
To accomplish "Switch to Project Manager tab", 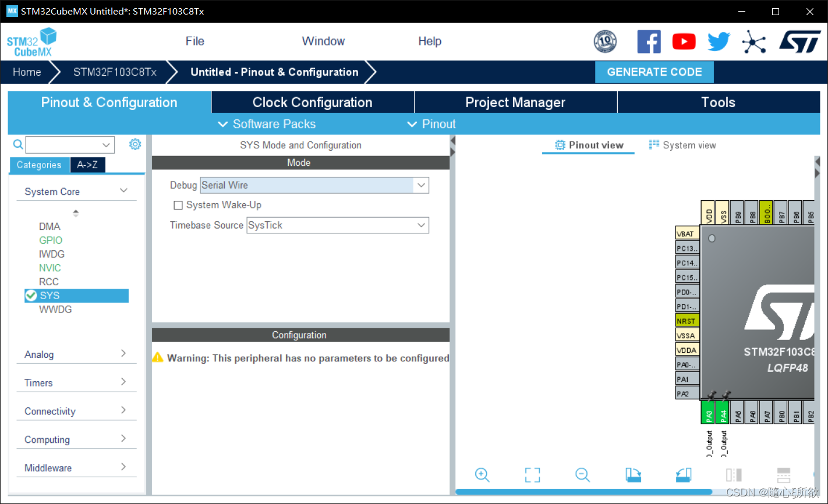I will [515, 102].
